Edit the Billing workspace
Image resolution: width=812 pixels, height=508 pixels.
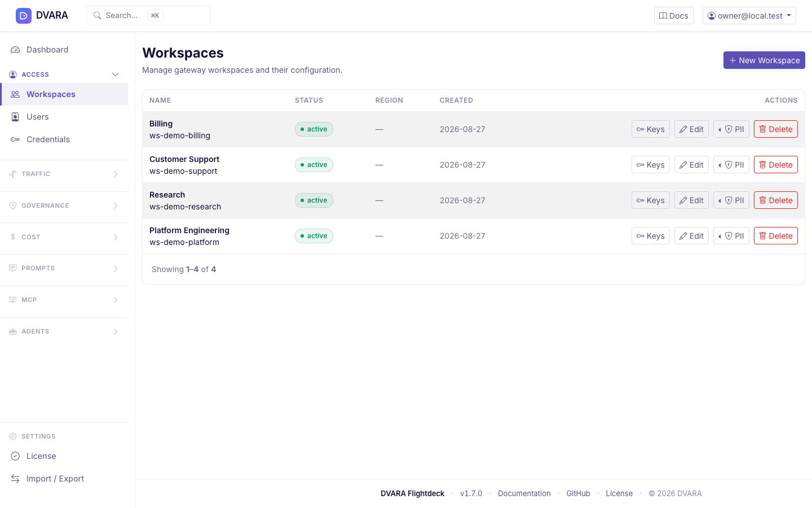click(691, 129)
